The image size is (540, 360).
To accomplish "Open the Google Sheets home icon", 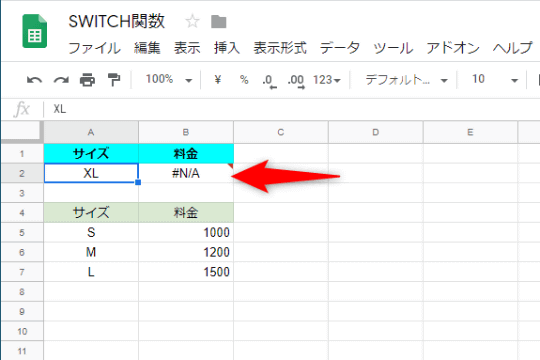I will [x=34, y=31].
